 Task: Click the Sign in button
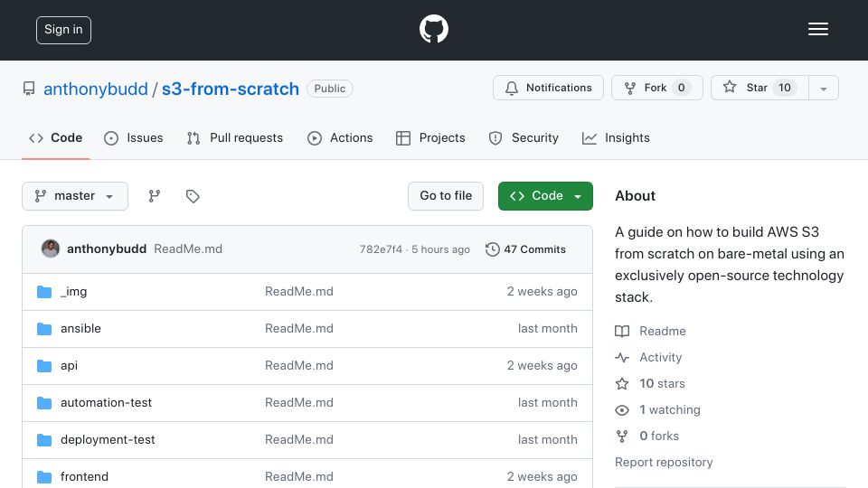[x=63, y=30]
